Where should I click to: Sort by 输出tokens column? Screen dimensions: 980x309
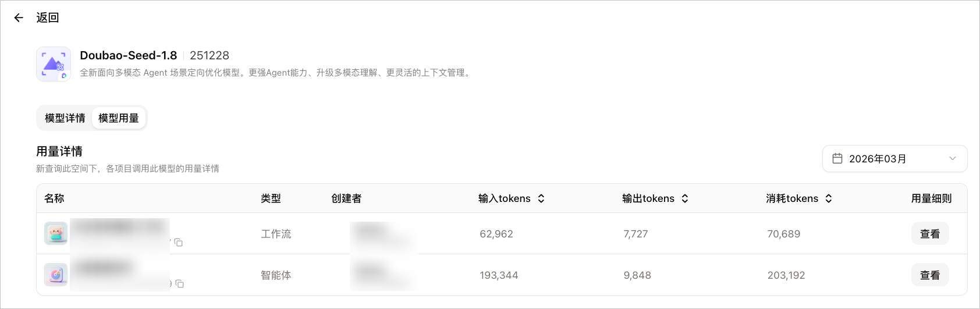[685, 198]
